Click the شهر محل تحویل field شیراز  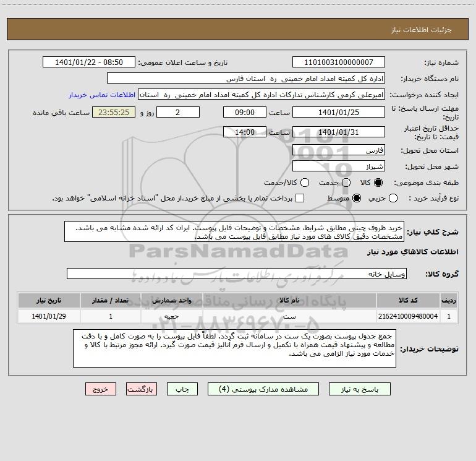[x=339, y=166]
